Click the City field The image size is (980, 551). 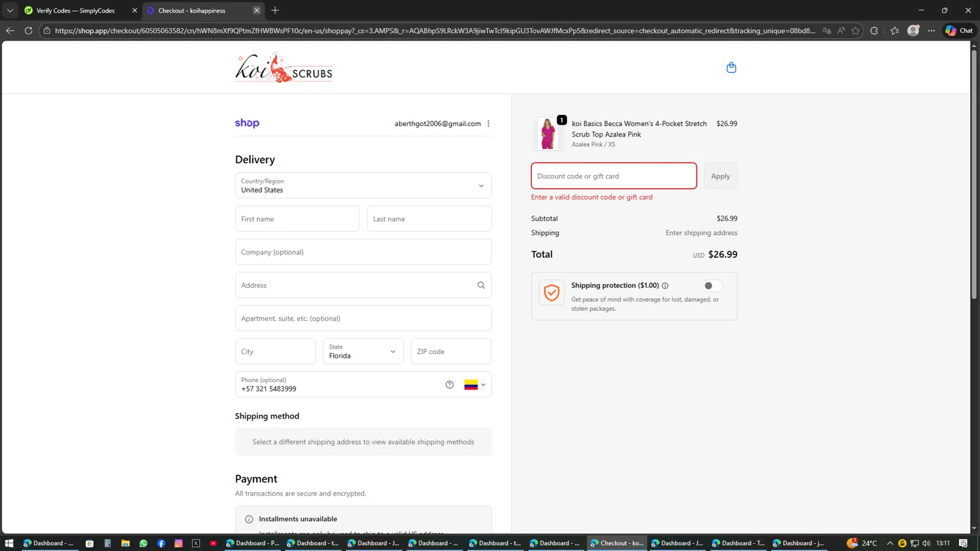tap(275, 351)
